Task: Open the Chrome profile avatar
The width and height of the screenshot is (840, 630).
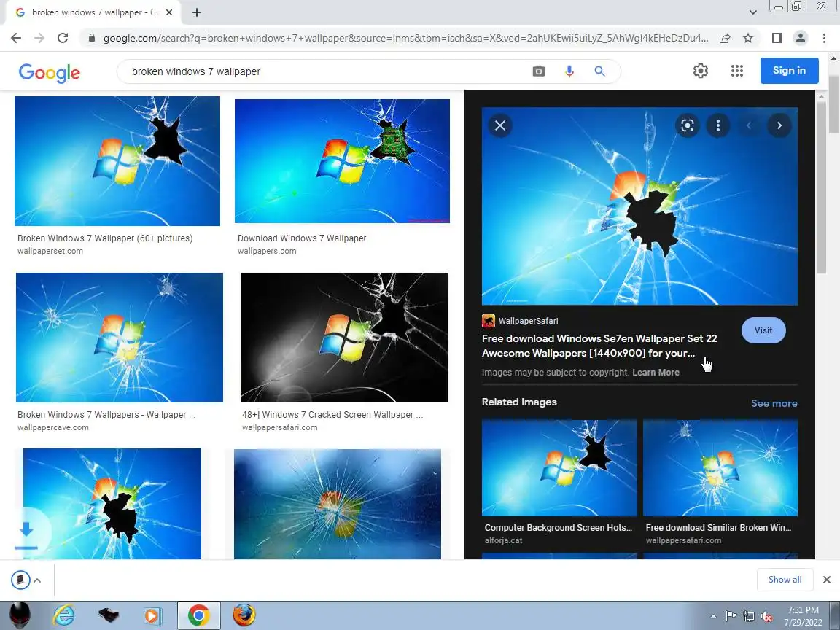Action: pos(801,38)
